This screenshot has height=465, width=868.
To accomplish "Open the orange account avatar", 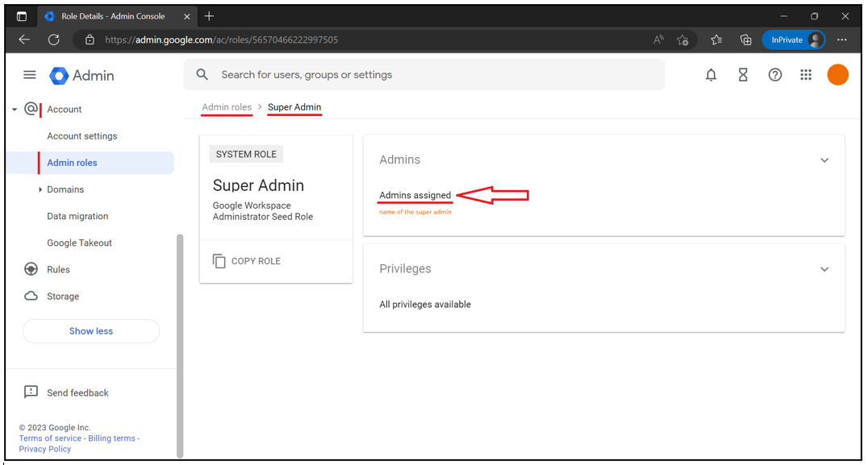I will 837,75.
